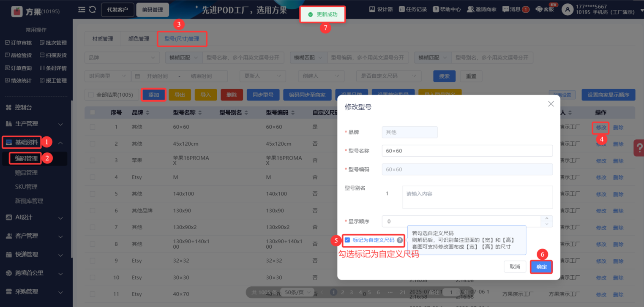
Task: Open the 品牌 filter dropdown
Action: pos(122,58)
